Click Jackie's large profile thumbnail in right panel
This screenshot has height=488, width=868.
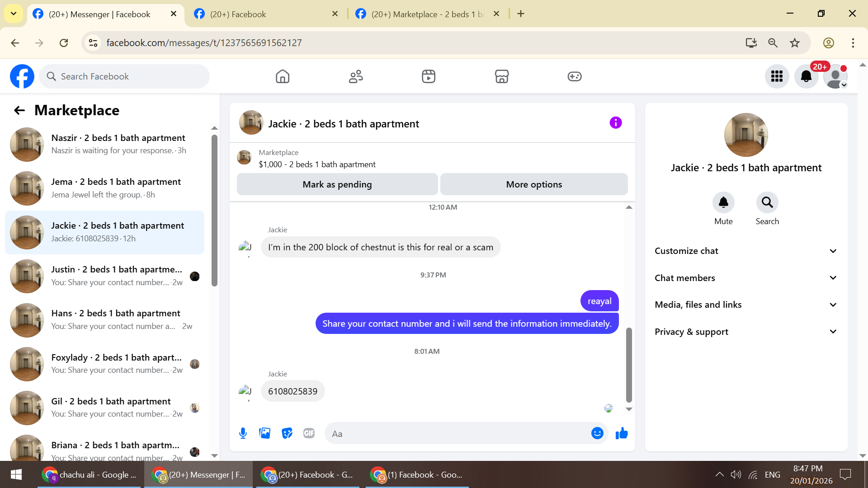tap(746, 135)
